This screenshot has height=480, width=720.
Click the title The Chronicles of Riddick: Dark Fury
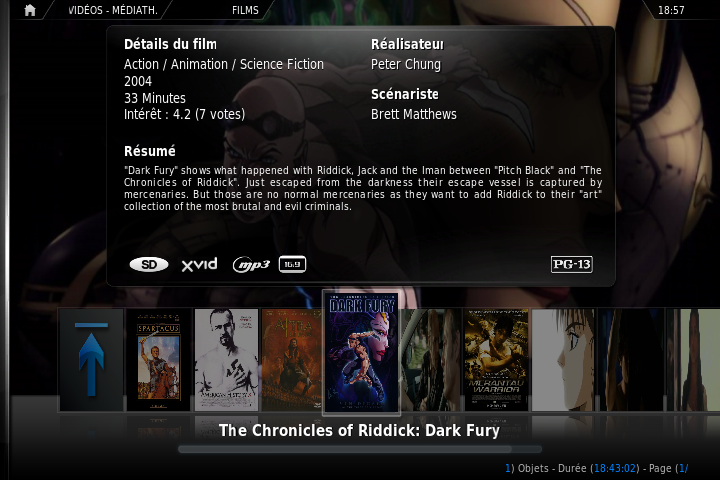[x=360, y=430]
